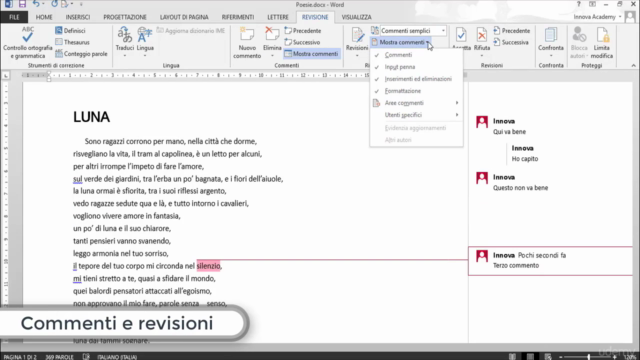The image size is (640, 360).
Task: Adjust the zoom slider in status bar
Action: 588,357
